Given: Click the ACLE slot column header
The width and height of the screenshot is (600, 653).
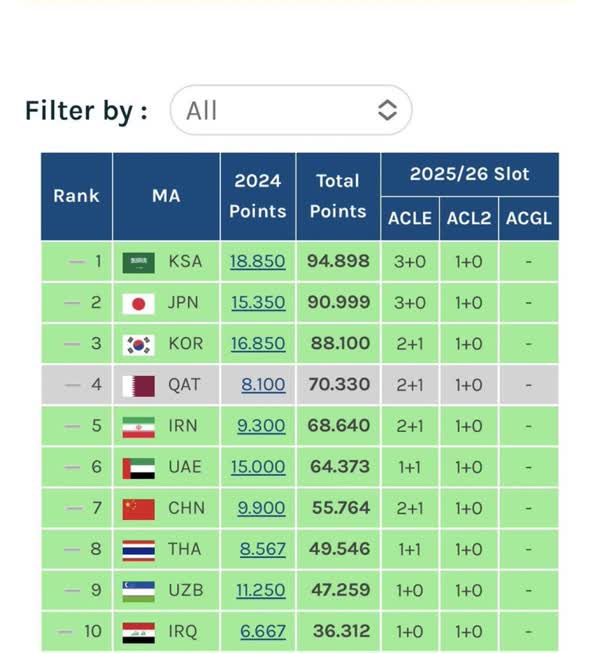Looking at the screenshot, I should [x=410, y=218].
